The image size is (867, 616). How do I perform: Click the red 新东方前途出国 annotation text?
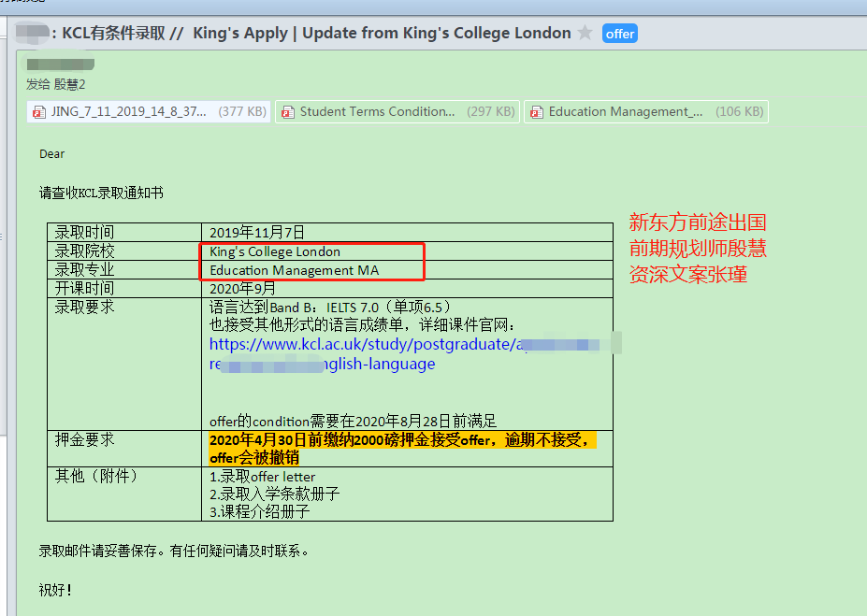coord(697,222)
